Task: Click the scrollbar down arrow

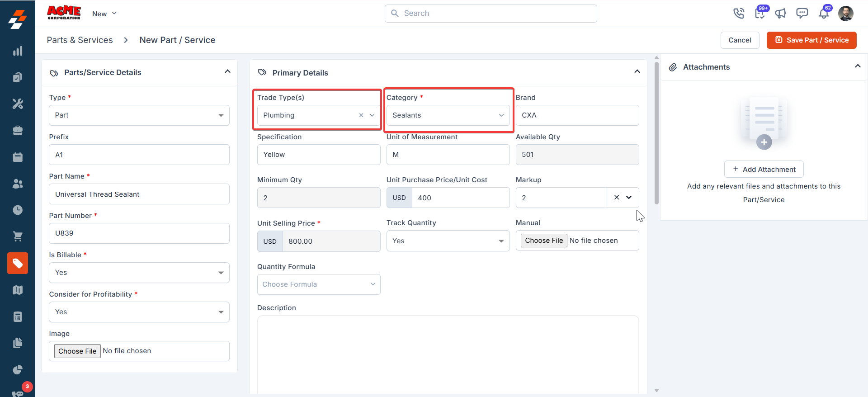Action: 656,390
